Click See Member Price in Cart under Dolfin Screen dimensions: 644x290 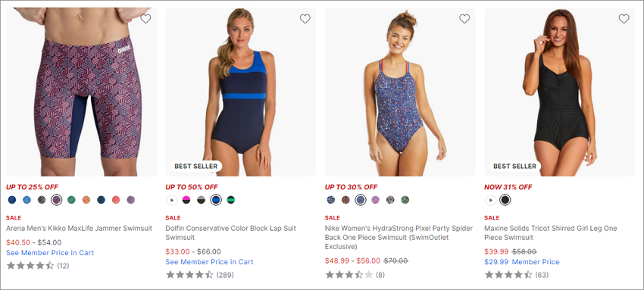click(209, 262)
